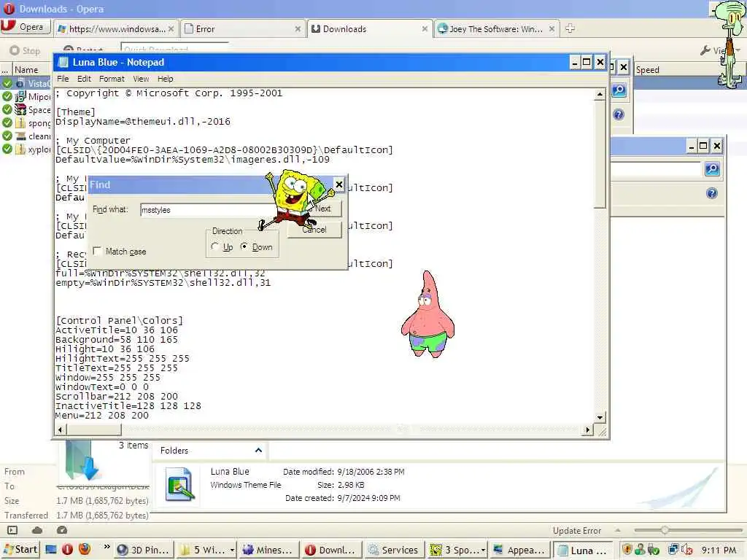
Task: Select the xyplo download row
Action: [27, 149]
